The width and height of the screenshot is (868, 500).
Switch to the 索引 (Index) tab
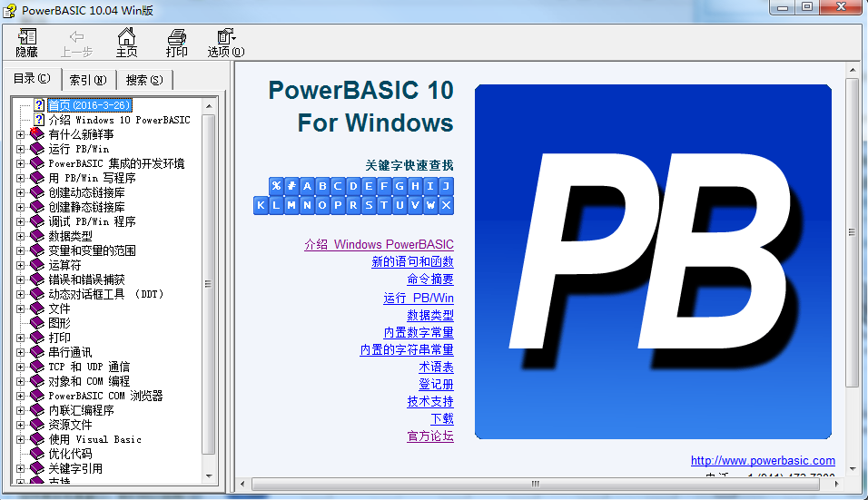click(x=88, y=80)
